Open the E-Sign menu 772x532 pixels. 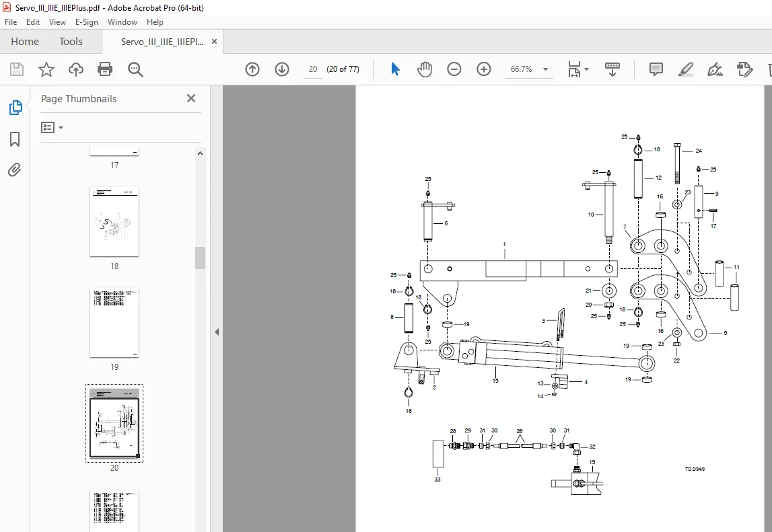pyautogui.click(x=87, y=22)
